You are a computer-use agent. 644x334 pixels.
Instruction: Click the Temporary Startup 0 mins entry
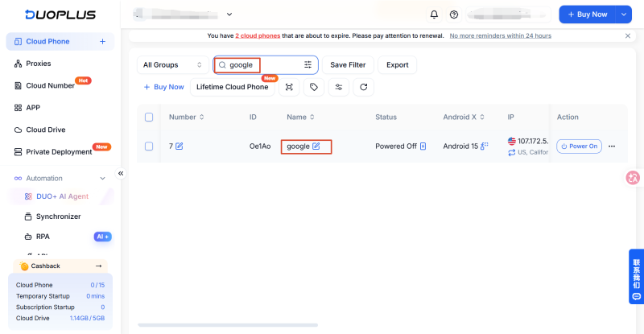60,296
